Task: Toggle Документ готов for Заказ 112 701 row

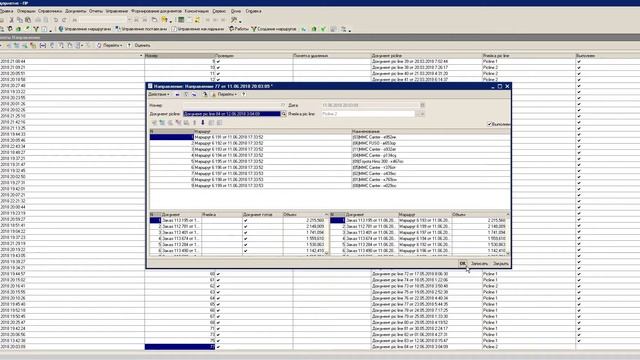Action: pyautogui.click(x=245, y=227)
